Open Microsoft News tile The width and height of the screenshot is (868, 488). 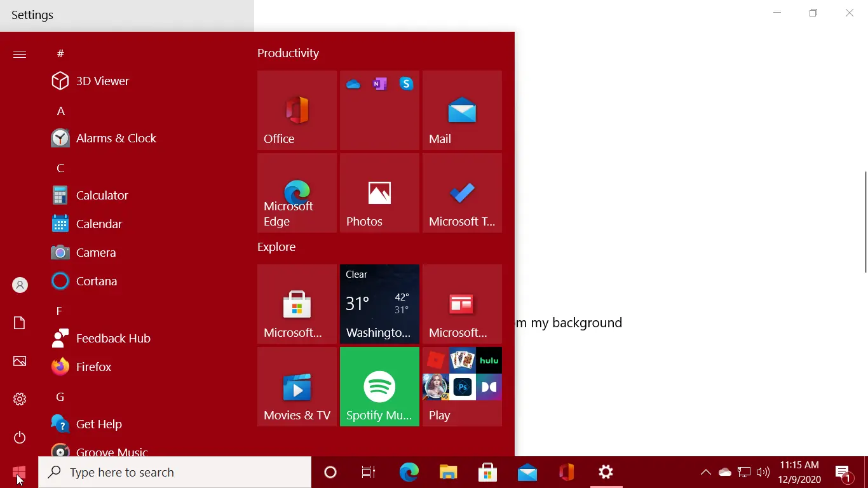[x=462, y=304]
